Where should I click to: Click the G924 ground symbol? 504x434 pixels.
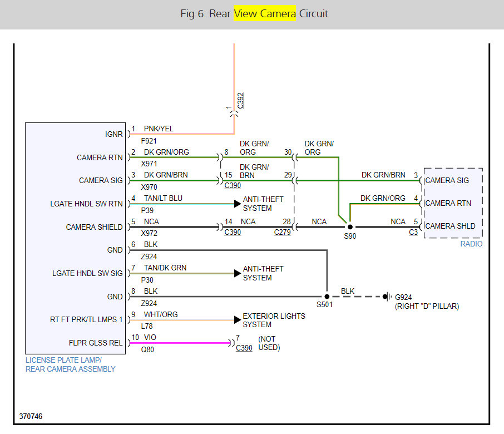[x=387, y=297]
